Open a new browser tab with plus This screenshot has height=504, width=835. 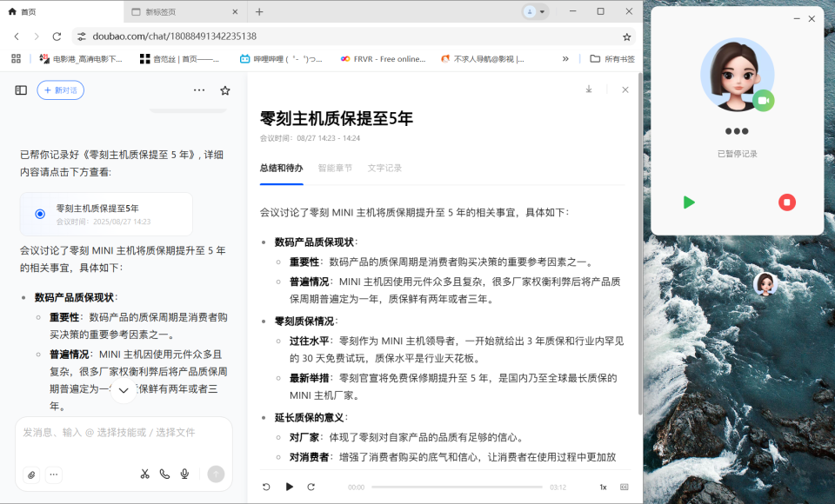[259, 11]
